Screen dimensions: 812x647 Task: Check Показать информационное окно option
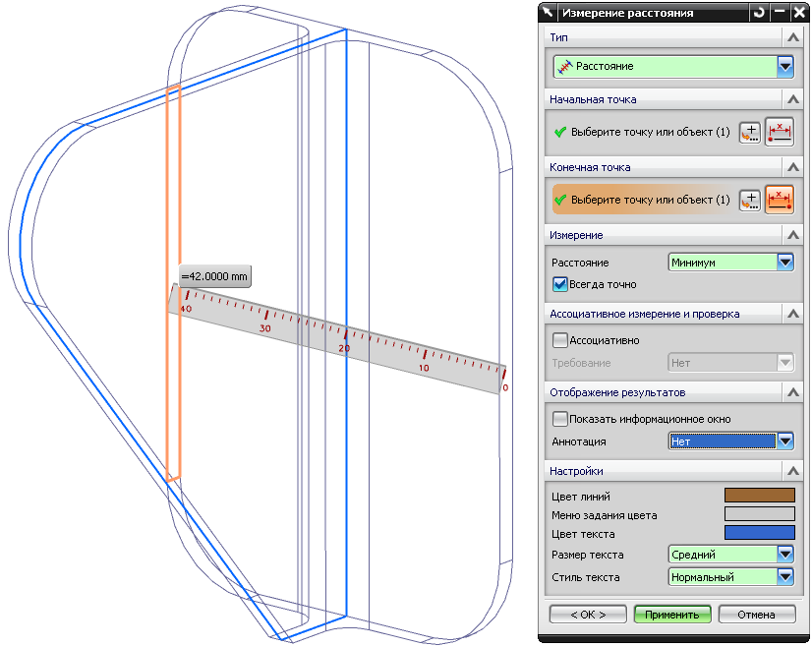[559, 419]
